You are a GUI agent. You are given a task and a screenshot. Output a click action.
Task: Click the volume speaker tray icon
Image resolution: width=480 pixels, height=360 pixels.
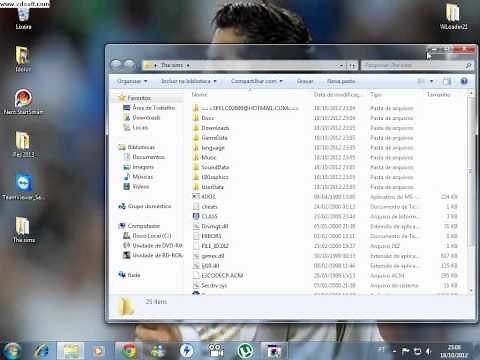pos(429,351)
